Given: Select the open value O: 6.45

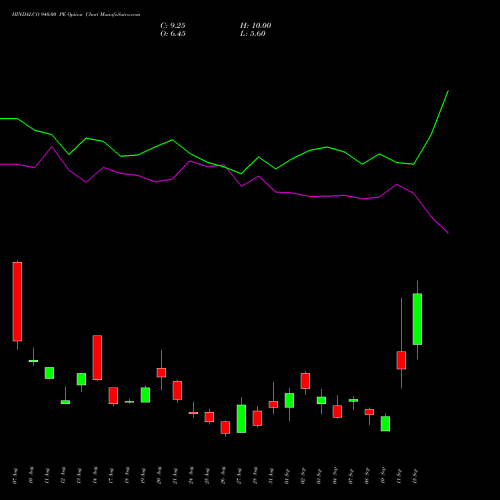Looking at the screenshot, I should [x=173, y=34].
